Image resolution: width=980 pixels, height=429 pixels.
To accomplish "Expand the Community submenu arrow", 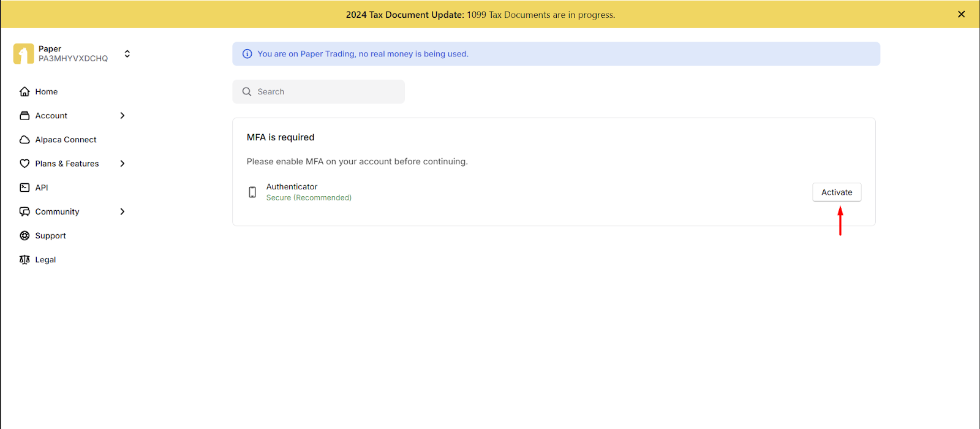I will 123,211.
